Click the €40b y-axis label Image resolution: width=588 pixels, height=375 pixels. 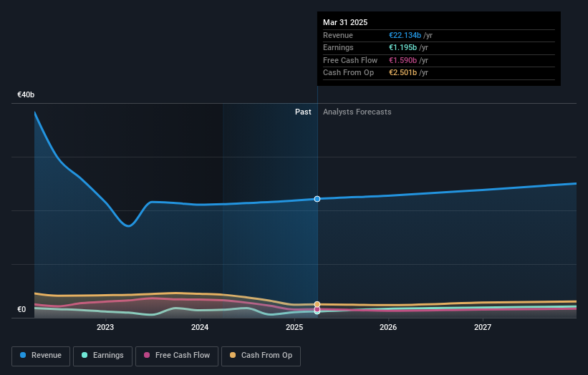26,94
